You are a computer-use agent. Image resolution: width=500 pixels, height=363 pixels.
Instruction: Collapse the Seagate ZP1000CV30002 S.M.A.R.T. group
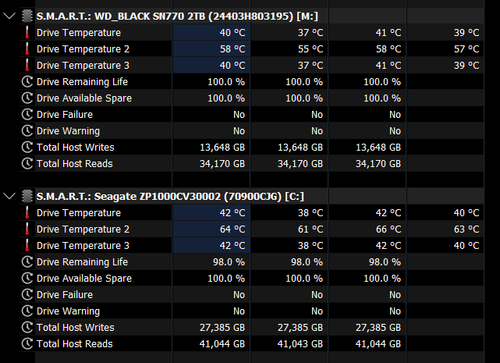(9, 196)
